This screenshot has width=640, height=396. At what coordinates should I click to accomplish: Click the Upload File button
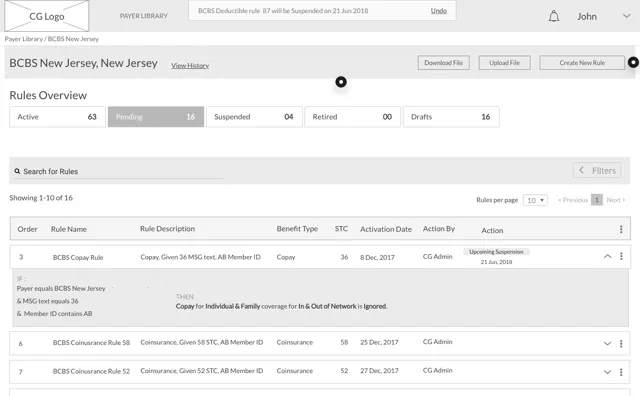tap(504, 62)
